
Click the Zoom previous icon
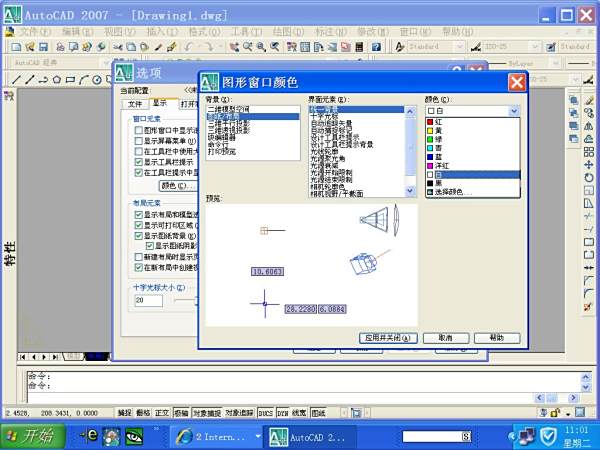(x=274, y=47)
